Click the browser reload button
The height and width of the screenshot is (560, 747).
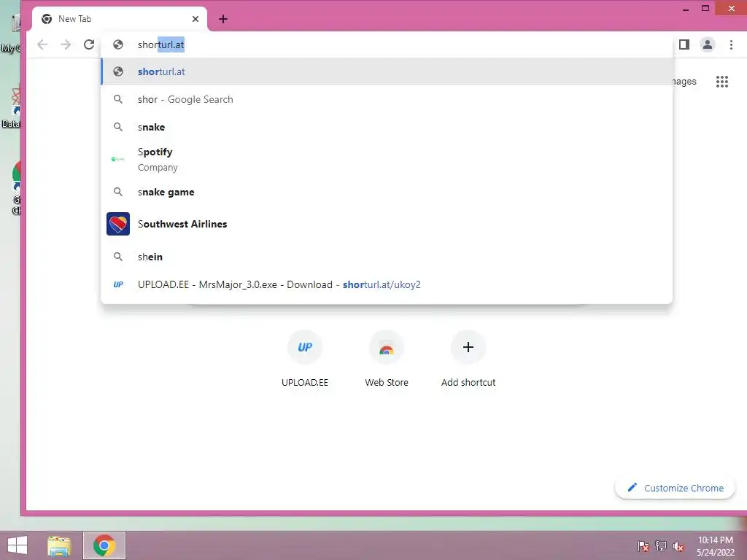pos(89,44)
